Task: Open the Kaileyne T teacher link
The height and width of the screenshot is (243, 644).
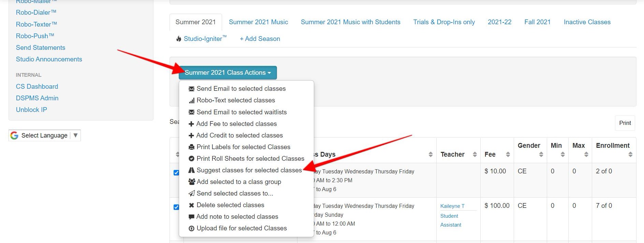Action: coord(452,206)
